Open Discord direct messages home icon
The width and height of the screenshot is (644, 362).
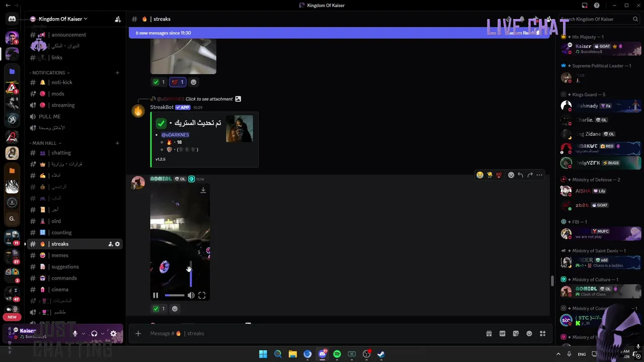pyautogui.click(x=12, y=19)
